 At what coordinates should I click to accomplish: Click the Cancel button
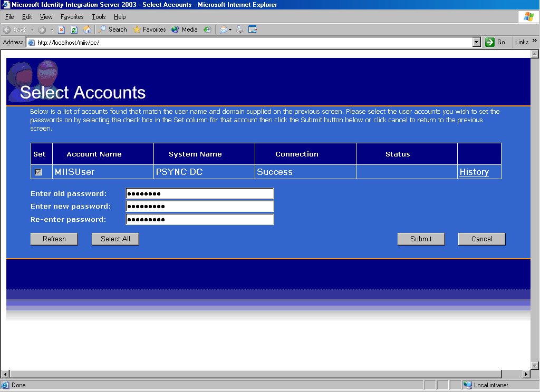pyautogui.click(x=482, y=239)
